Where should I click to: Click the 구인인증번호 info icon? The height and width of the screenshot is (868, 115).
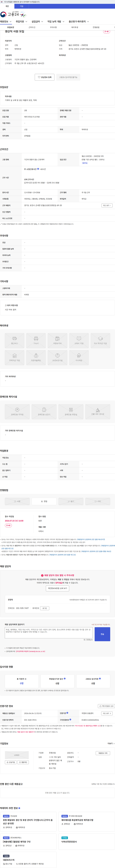click(x=70, y=719)
